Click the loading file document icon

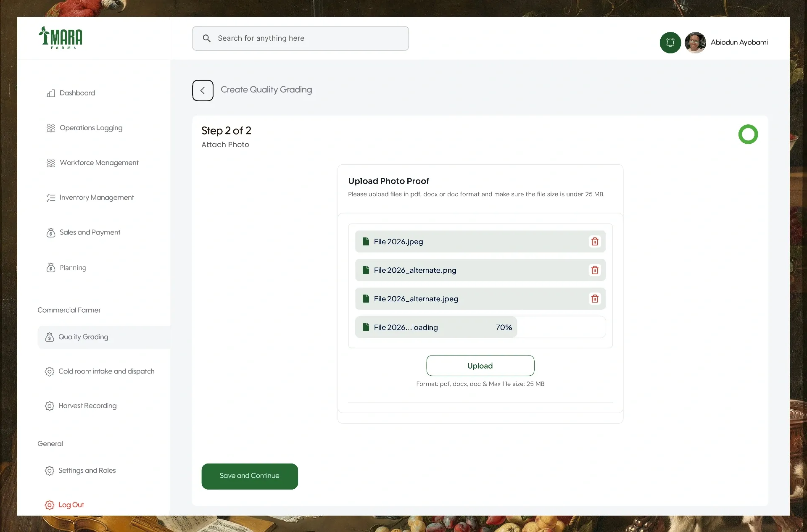coord(366,327)
